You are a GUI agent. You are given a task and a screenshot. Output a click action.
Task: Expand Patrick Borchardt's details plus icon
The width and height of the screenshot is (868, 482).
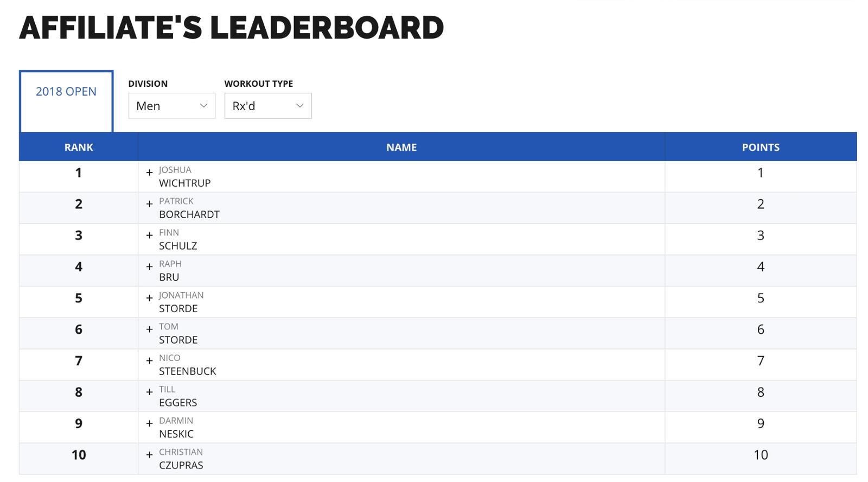149,204
